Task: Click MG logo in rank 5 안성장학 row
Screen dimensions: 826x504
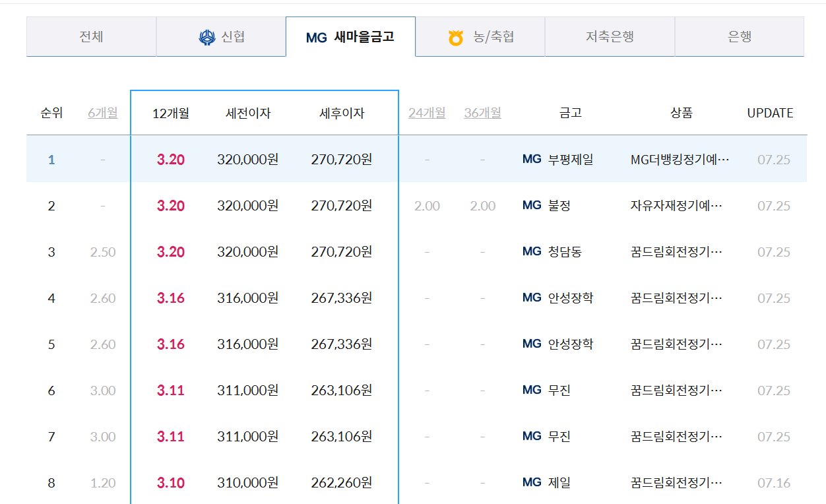Action: point(532,344)
